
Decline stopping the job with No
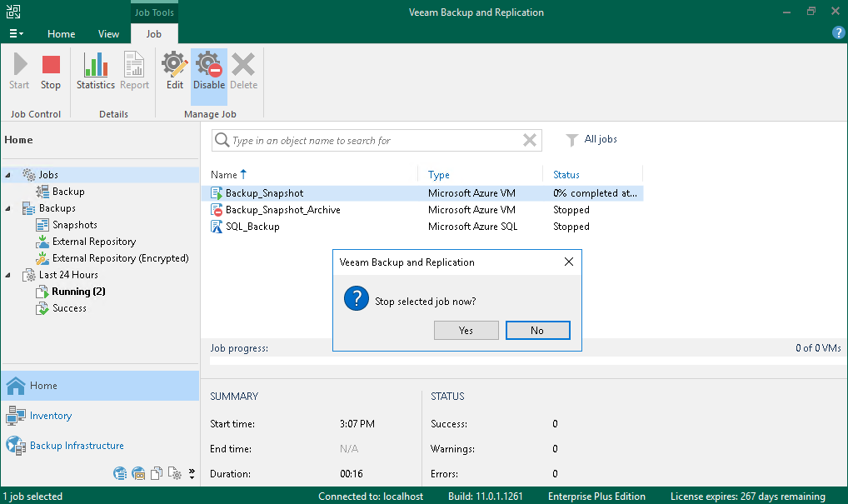(537, 331)
